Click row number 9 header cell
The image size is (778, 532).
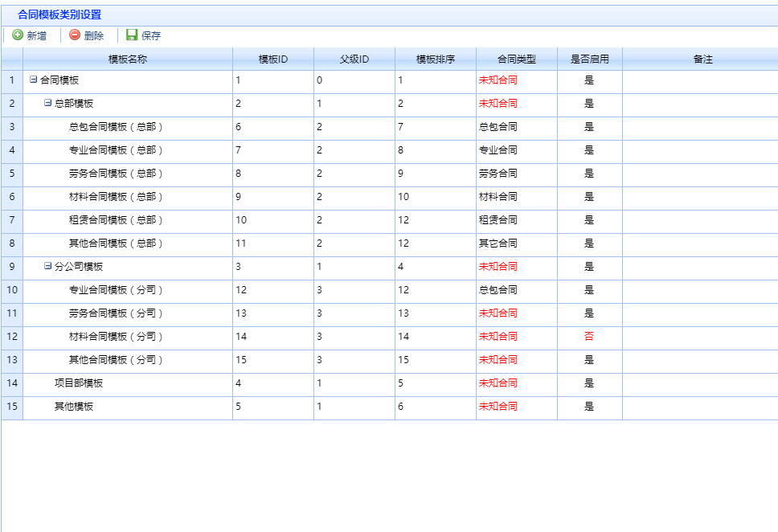[x=12, y=267]
